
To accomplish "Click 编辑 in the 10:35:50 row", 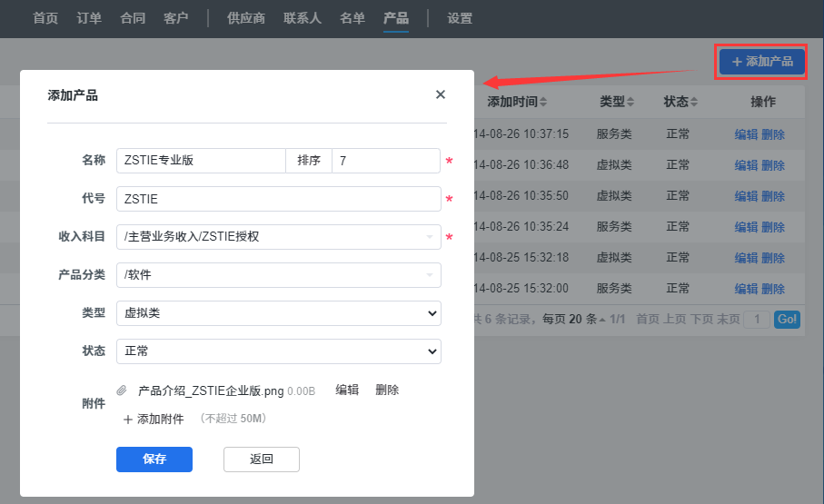I will [x=746, y=196].
